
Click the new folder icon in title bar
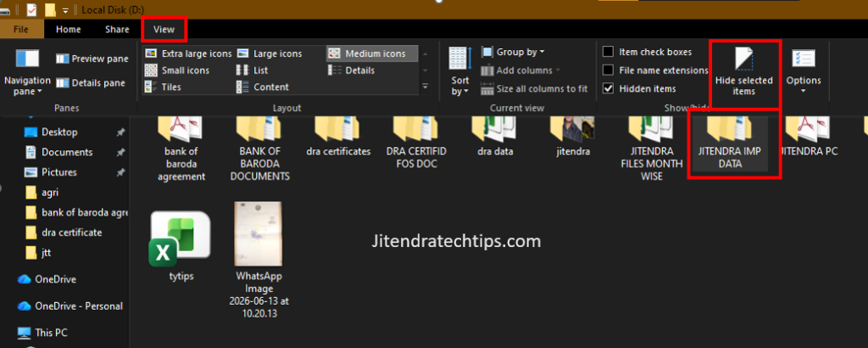(50, 10)
